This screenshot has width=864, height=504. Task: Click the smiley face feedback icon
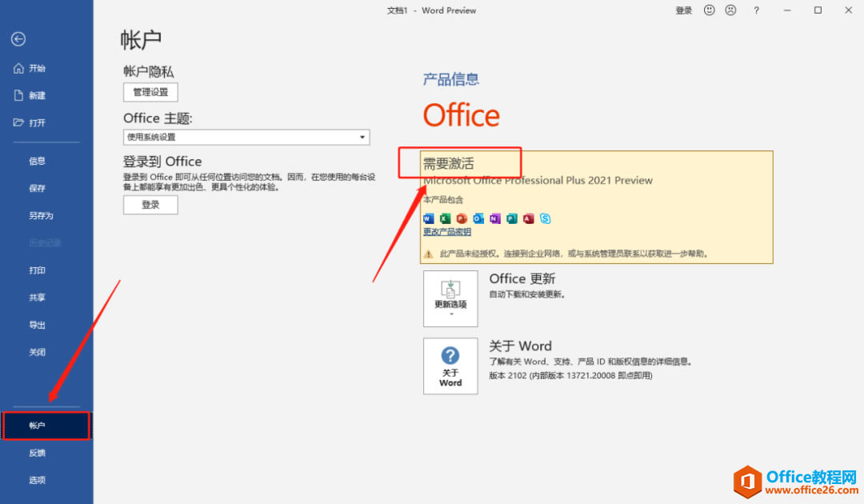click(x=709, y=10)
